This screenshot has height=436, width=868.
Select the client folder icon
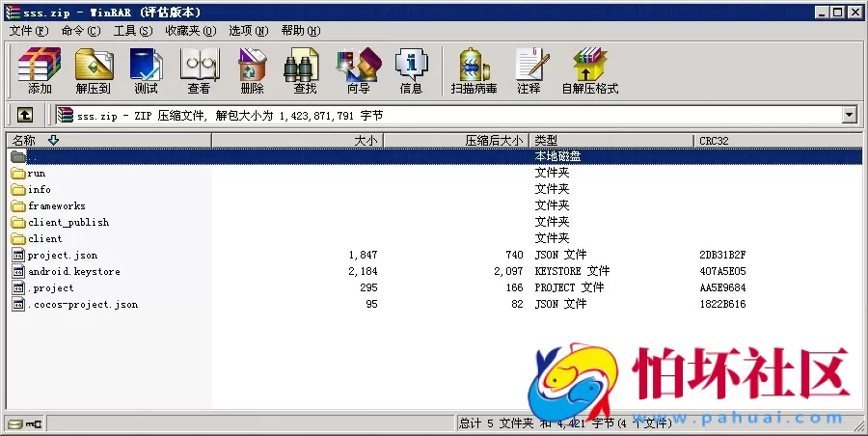coord(18,239)
